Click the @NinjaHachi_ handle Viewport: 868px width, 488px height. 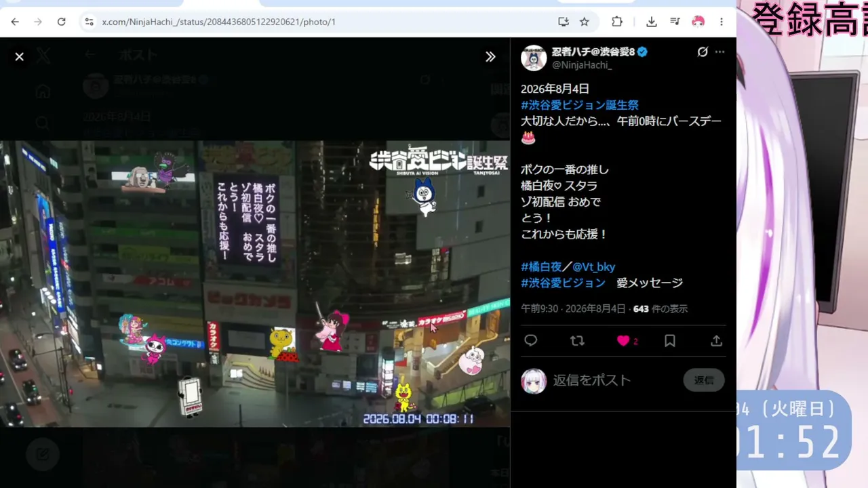point(582,65)
